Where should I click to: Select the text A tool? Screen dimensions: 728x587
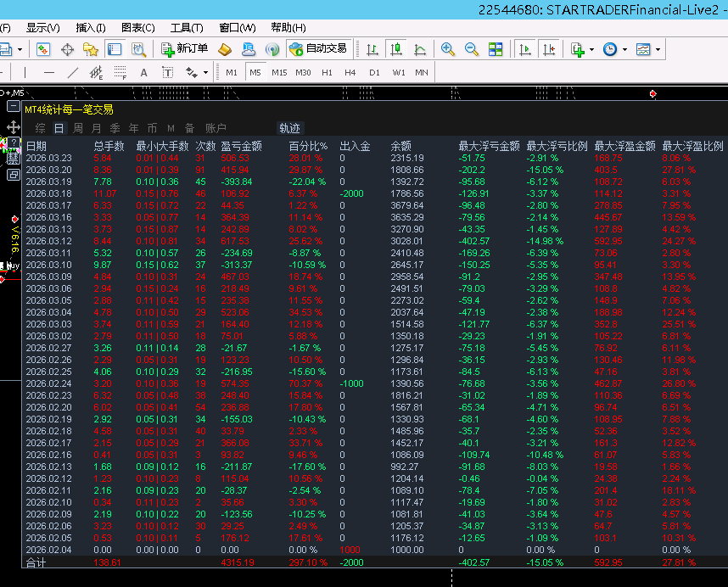click(144, 72)
